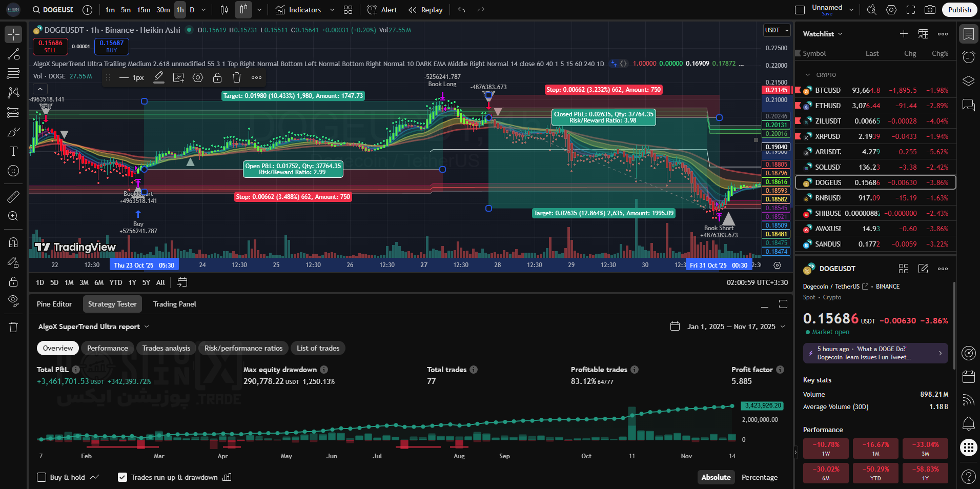The width and height of the screenshot is (980, 489).
Task: Open the Alerts bell in right sidebar
Action: (x=968, y=423)
